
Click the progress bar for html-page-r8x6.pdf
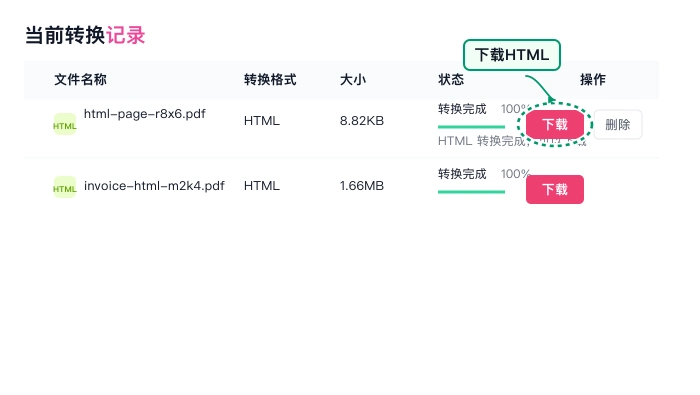[x=471, y=127]
